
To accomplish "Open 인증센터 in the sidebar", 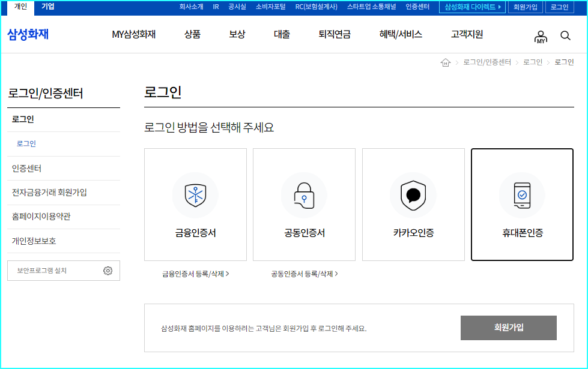I will pos(26,169).
